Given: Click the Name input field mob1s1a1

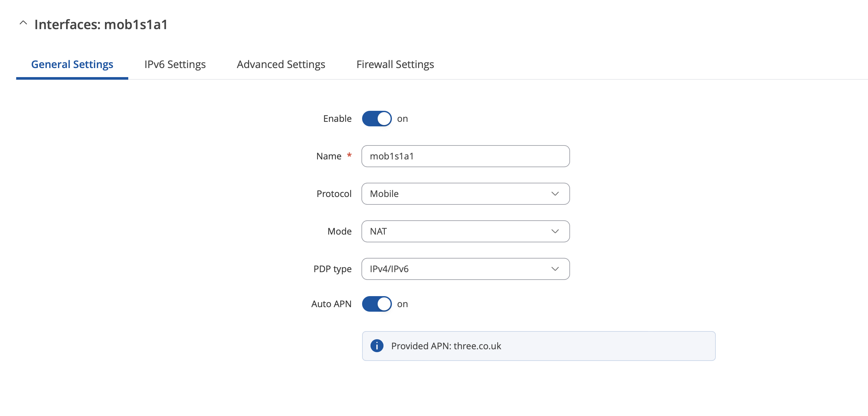Looking at the screenshot, I should [465, 156].
